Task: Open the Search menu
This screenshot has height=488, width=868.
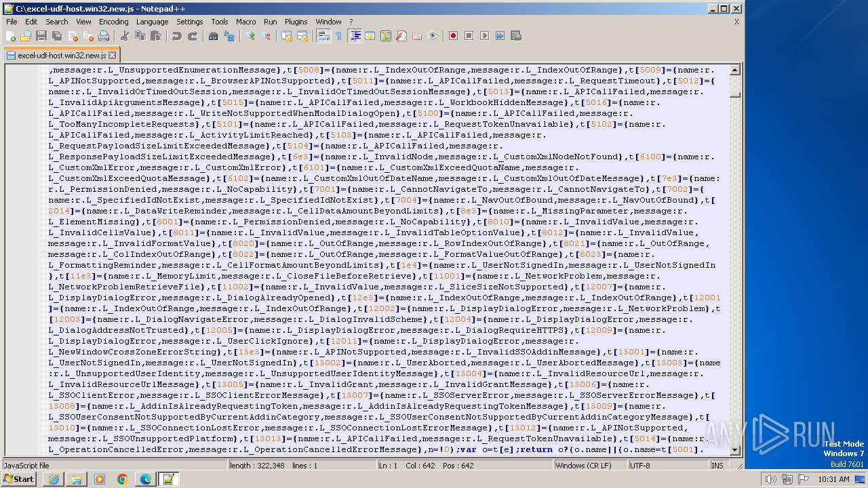Action: pos(57,22)
